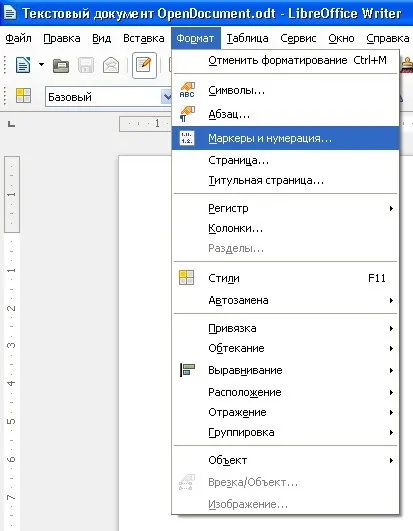Viewport: 413px width, 531px height.
Task: Toggle the Edit file mode icon
Action: [x=144, y=65]
